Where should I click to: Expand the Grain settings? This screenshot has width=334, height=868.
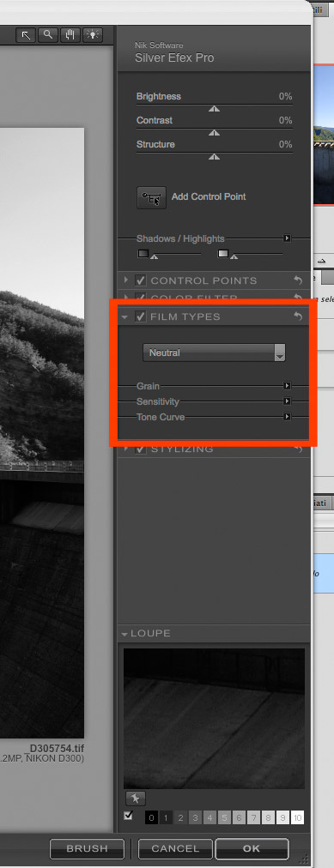pyautogui.click(x=287, y=386)
